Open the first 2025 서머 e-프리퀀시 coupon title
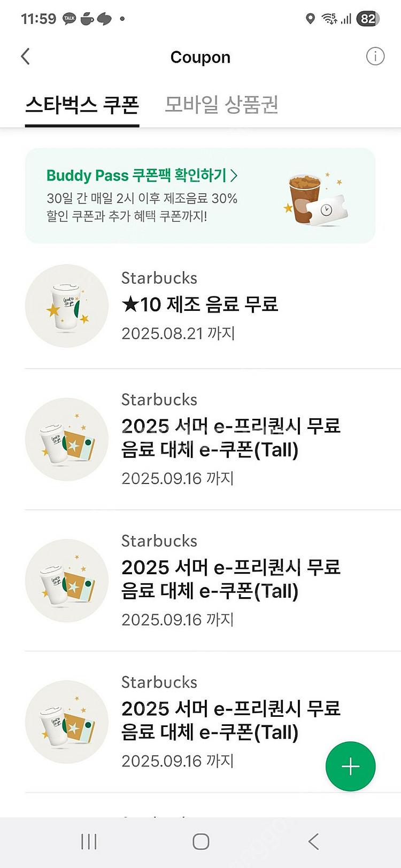This screenshot has width=401, height=868. [x=231, y=437]
